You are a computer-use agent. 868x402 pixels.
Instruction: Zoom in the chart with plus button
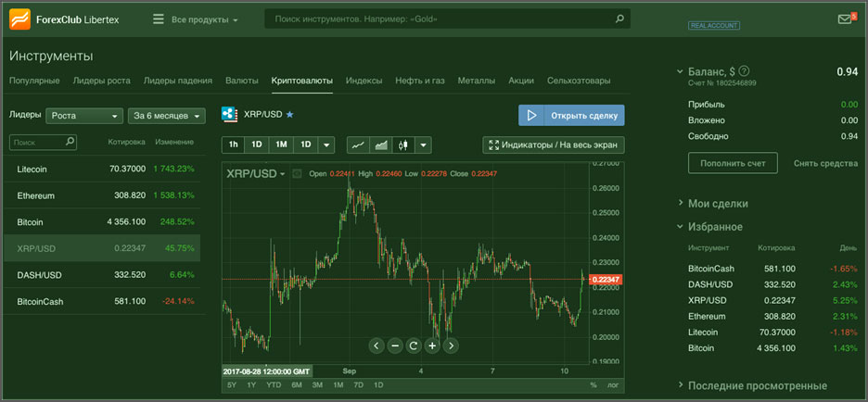432,345
